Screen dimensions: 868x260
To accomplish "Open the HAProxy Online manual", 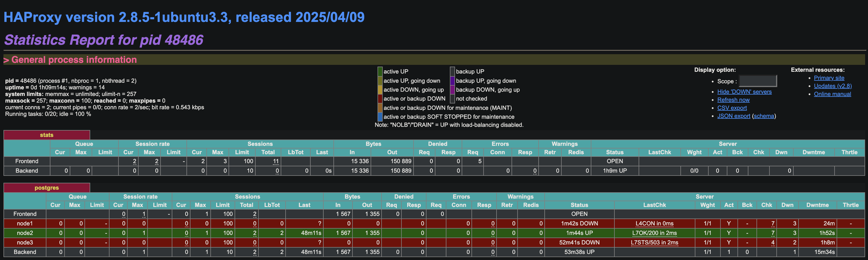I will click(x=832, y=94).
